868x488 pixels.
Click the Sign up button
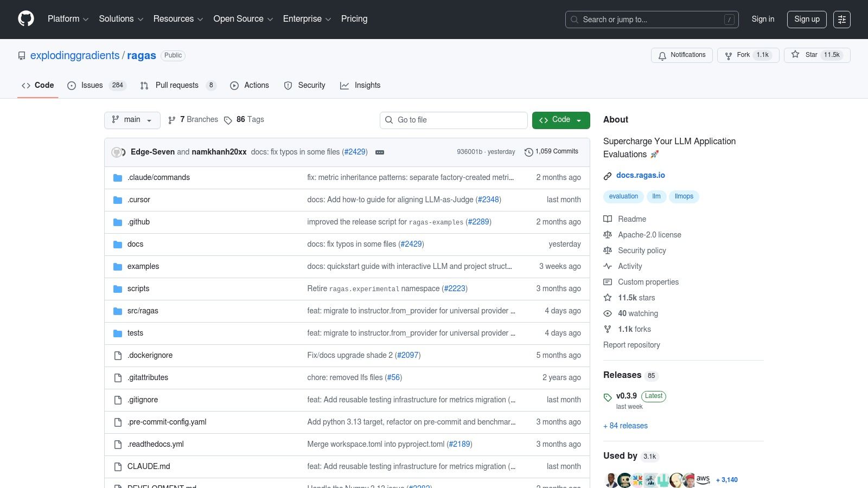(x=807, y=20)
